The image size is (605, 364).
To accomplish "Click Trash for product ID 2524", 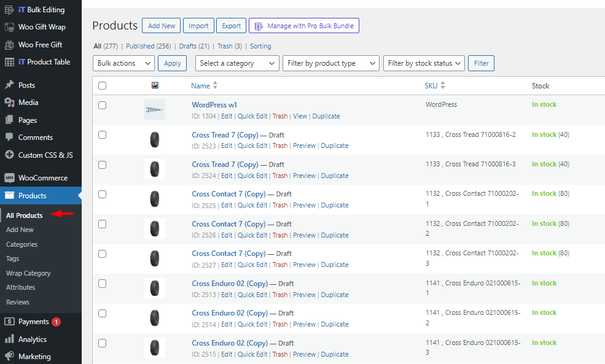I will click(x=280, y=176).
